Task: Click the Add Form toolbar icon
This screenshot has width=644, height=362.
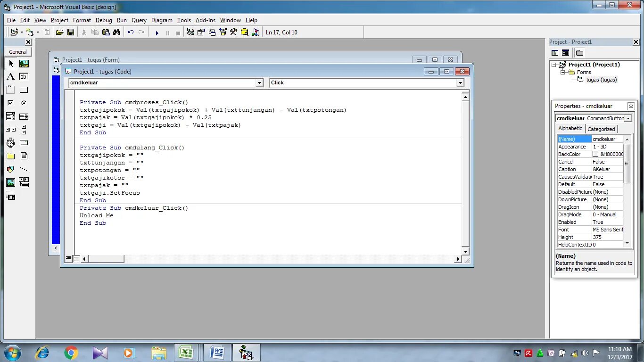Action: click(30, 32)
